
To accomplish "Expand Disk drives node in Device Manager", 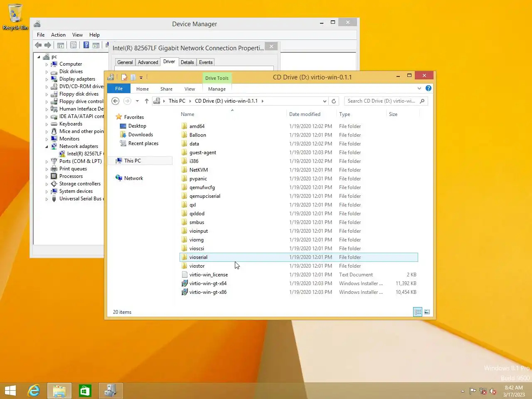I will (47, 72).
